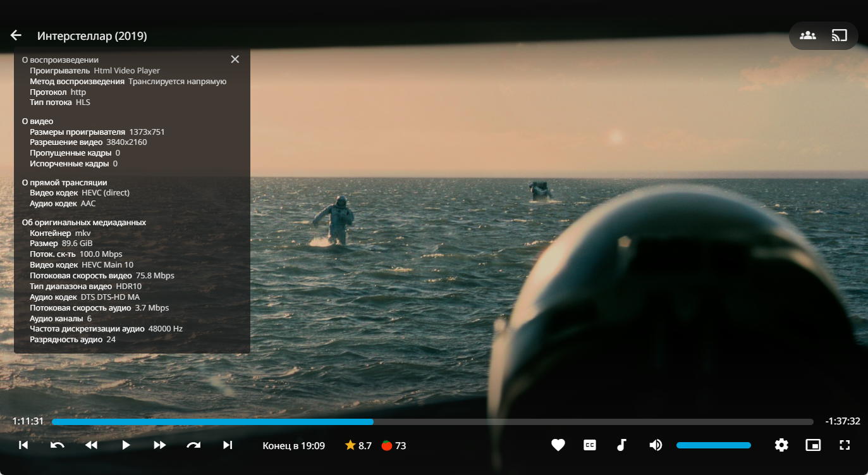The width and height of the screenshot is (868, 475).
Task: Click the 'О воспроизведении' heading
Action: [x=60, y=60]
